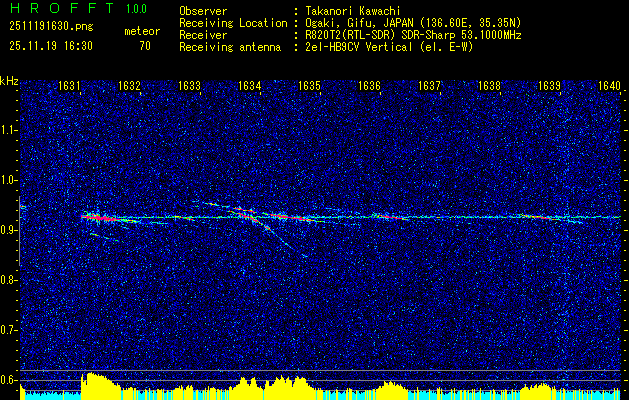Select the meteor count value 70

pos(145,46)
